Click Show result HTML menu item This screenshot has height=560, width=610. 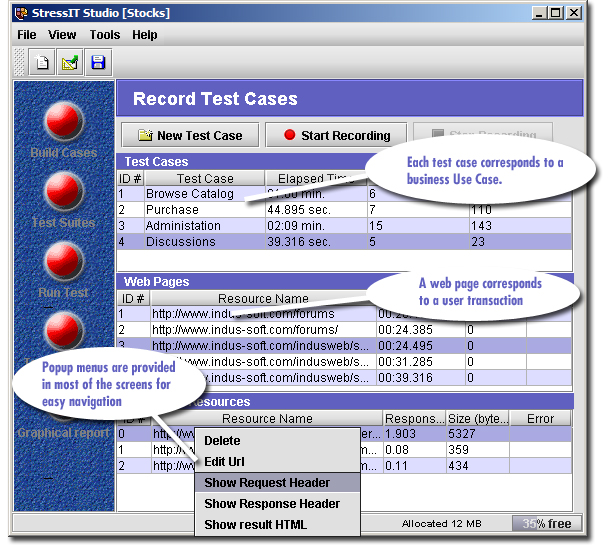click(x=256, y=525)
